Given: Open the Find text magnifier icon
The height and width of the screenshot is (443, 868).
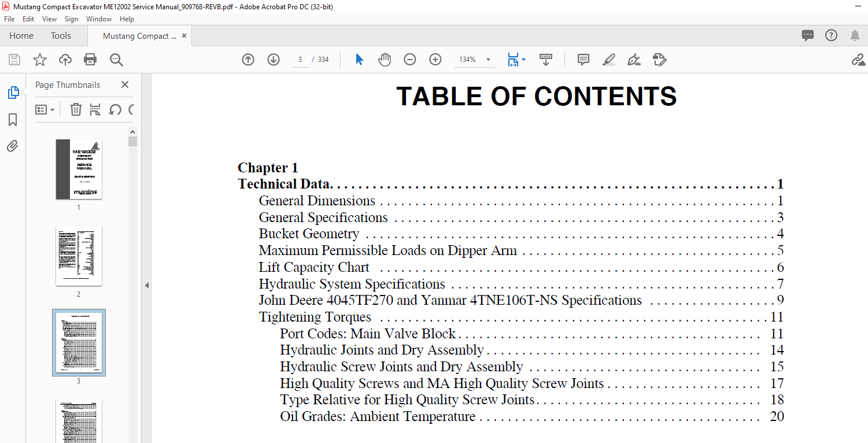Looking at the screenshot, I should pos(116,60).
